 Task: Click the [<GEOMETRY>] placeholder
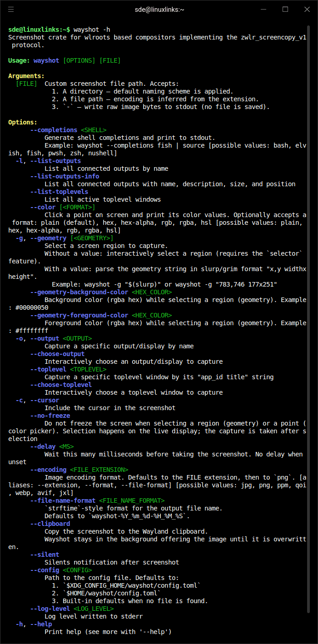pos(92,238)
